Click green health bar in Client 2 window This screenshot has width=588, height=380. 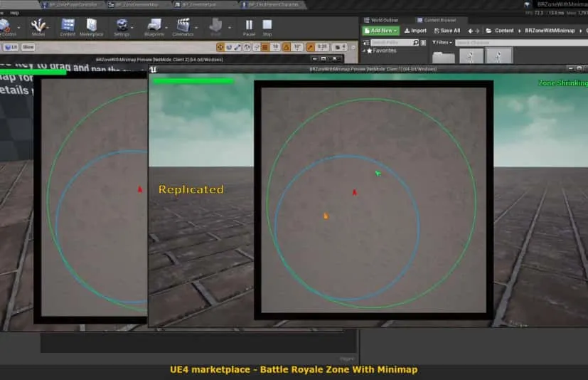33,72
